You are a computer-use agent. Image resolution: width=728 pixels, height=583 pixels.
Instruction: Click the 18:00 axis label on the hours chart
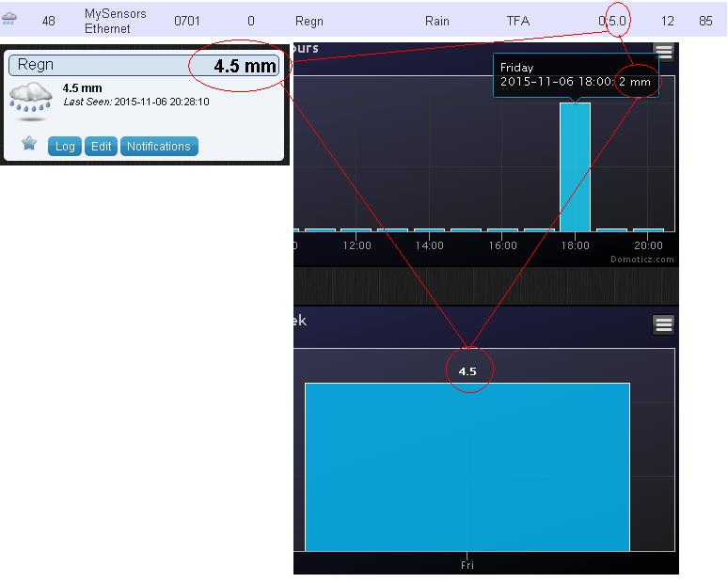[x=576, y=245]
